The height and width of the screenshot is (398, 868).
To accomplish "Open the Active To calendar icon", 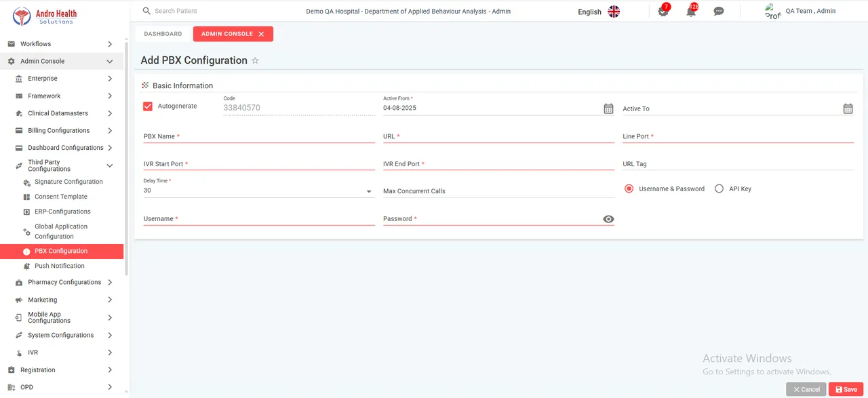I will (848, 108).
